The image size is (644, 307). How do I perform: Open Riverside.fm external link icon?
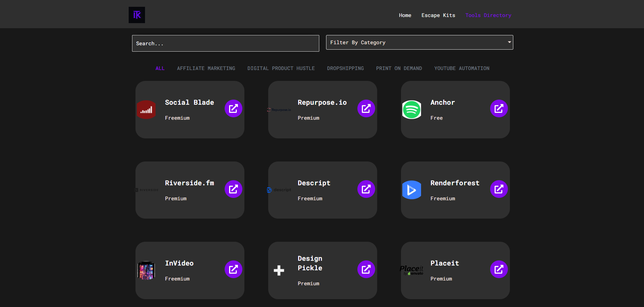point(234,189)
